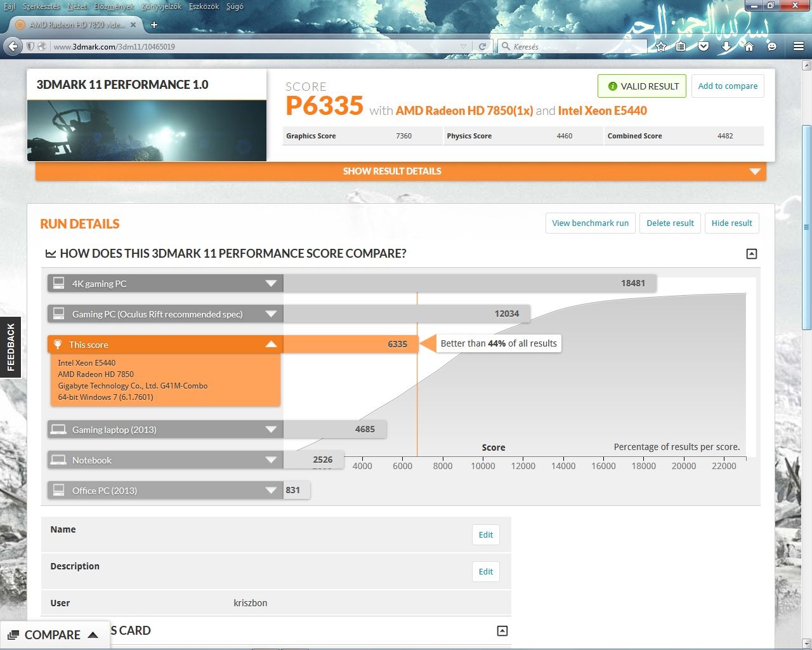The image size is (812, 650).
Task: Open the Eszközök menu
Action: 204,6
